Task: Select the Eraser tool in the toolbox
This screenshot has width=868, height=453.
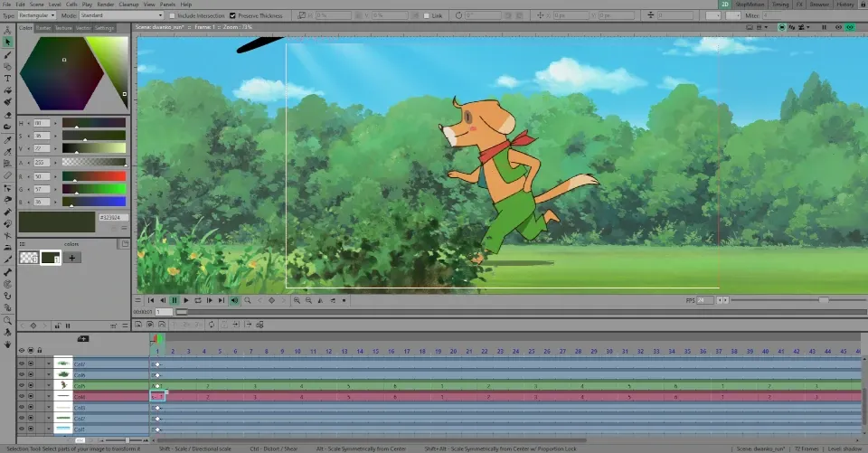Action: tap(8, 115)
